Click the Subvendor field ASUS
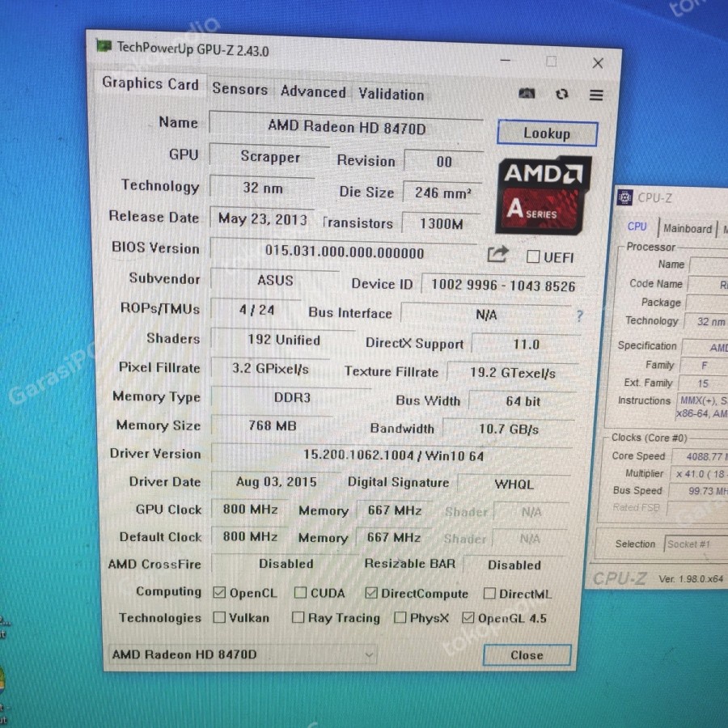Screen dimensions: 728x728 tap(275, 280)
